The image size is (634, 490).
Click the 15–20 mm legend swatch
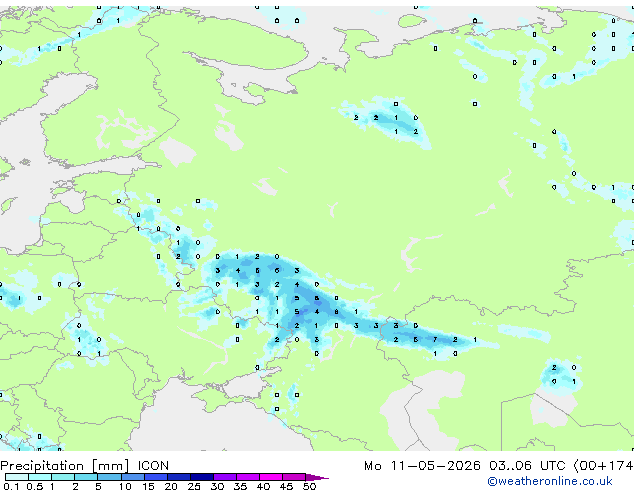click(155, 477)
